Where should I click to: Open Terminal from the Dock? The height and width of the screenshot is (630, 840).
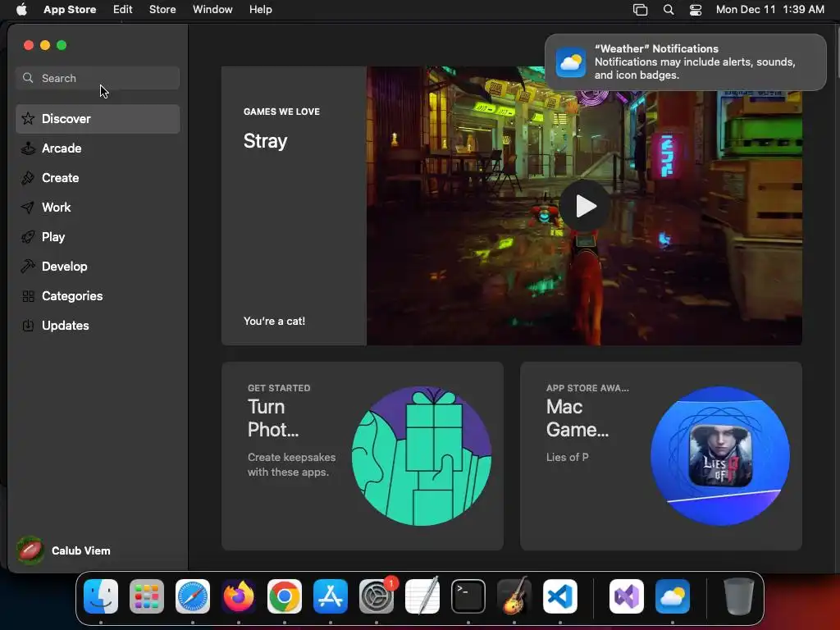[468, 596]
